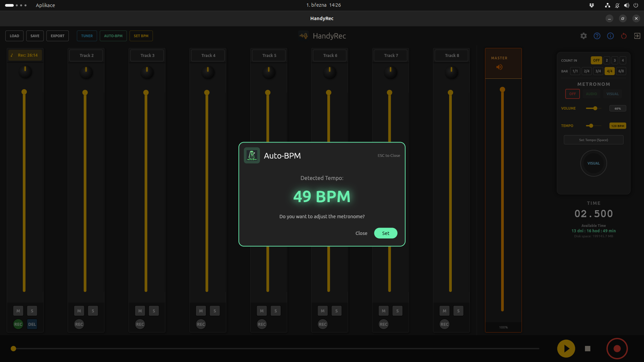View app information with the info icon
Screen dimensions: 644x362
coord(610,36)
